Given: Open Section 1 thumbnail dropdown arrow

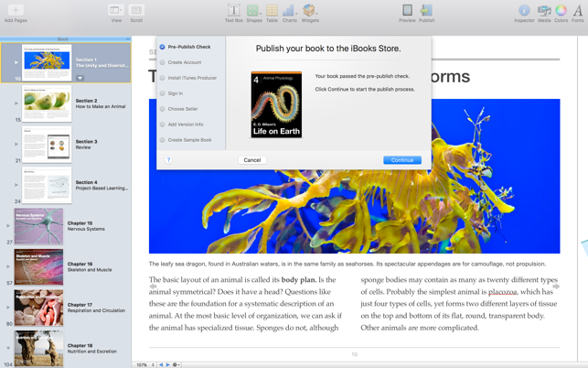Looking at the screenshot, I should click(80, 78).
